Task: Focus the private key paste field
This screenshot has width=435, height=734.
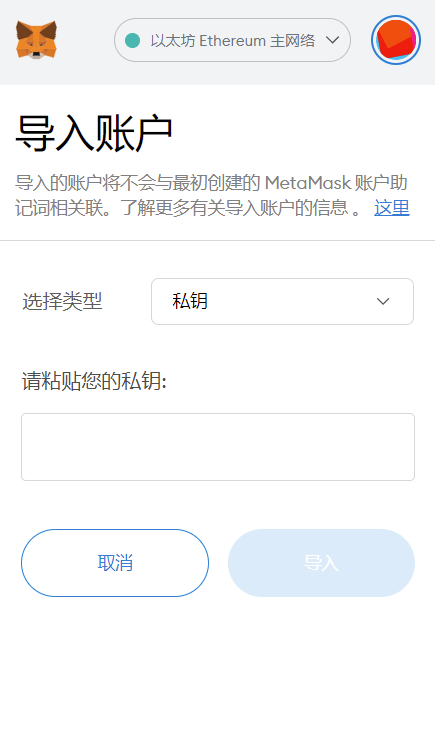Action: click(x=218, y=447)
